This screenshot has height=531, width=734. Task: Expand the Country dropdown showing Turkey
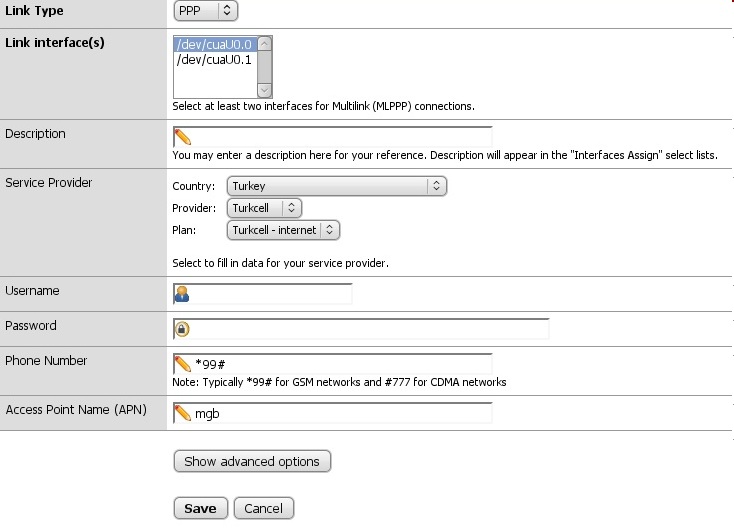[x=336, y=186]
